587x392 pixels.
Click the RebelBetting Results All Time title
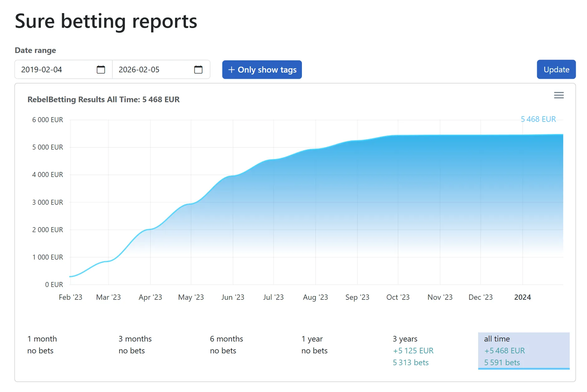(x=104, y=99)
